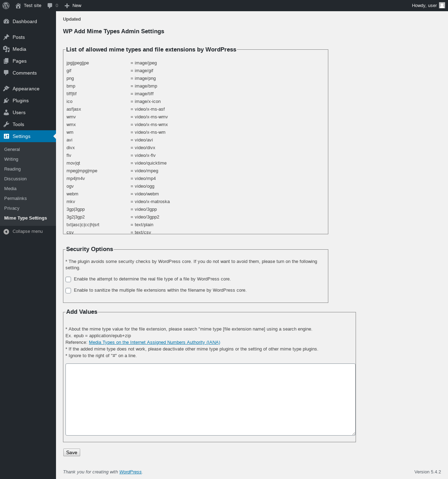This screenshot has width=448, height=479.
Task: Enable sanitize multiple file extensions checkbox
Action: (x=68, y=291)
